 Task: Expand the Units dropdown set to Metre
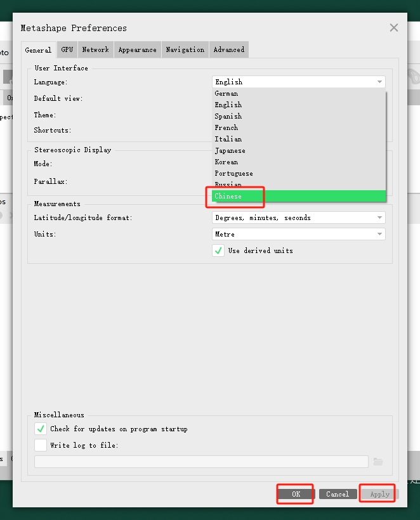[x=298, y=234]
